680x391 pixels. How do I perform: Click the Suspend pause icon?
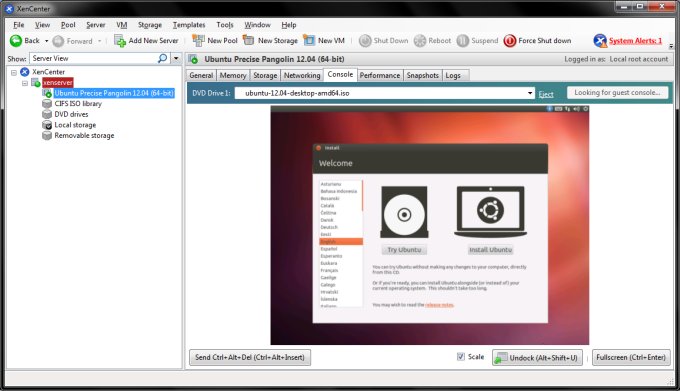[463, 41]
